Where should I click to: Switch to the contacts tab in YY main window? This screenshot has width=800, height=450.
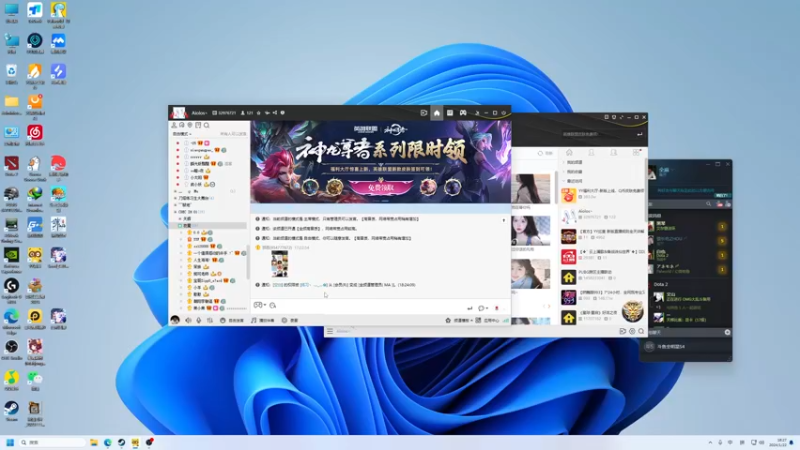[591, 153]
